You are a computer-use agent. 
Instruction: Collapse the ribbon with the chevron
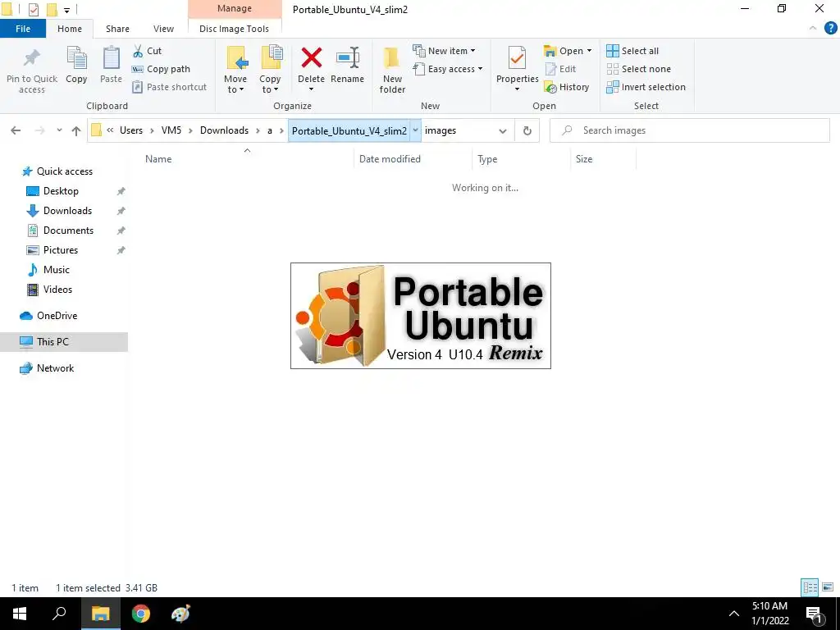click(x=813, y=28)
